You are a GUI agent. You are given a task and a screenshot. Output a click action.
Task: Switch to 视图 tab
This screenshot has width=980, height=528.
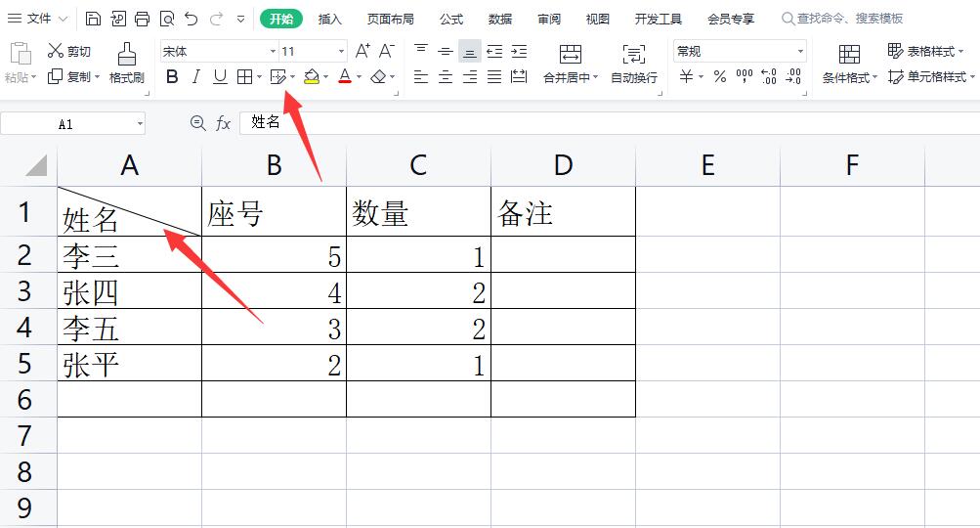click(x=598, y=20)
